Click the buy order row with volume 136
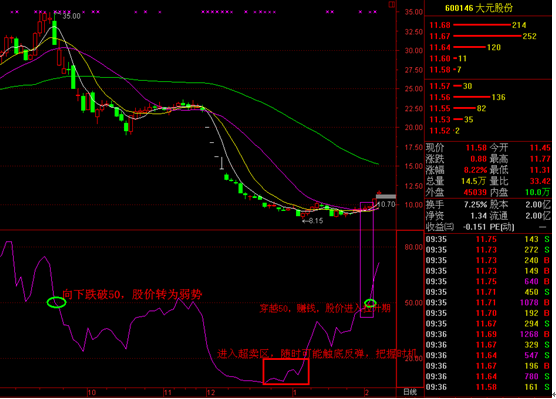Image resolution: width=556 pixels, height=399 pixels. point(467,97)
